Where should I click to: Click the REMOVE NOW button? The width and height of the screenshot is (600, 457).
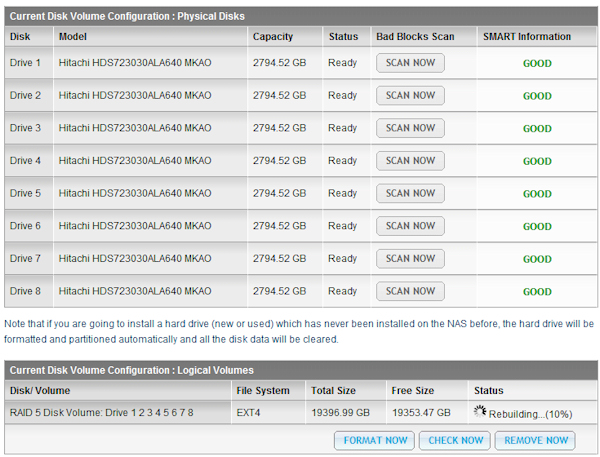pos(536,441)
